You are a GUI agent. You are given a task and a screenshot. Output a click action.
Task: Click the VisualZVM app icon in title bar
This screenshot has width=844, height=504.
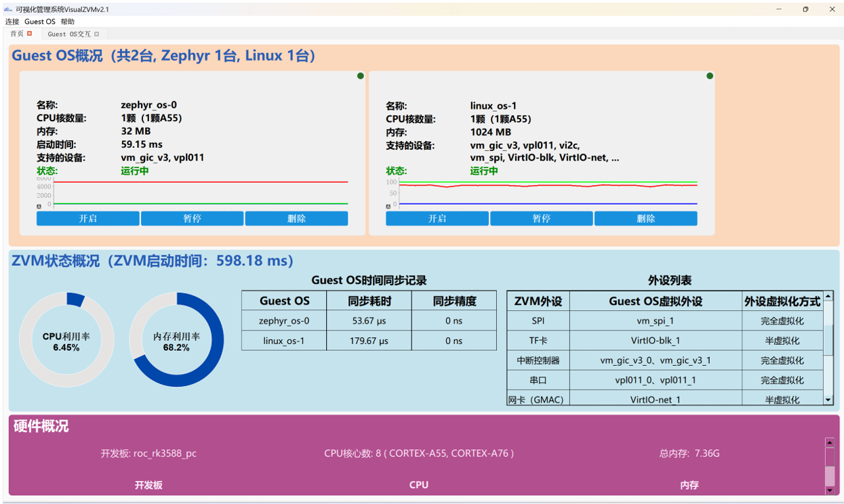(8, 9)
